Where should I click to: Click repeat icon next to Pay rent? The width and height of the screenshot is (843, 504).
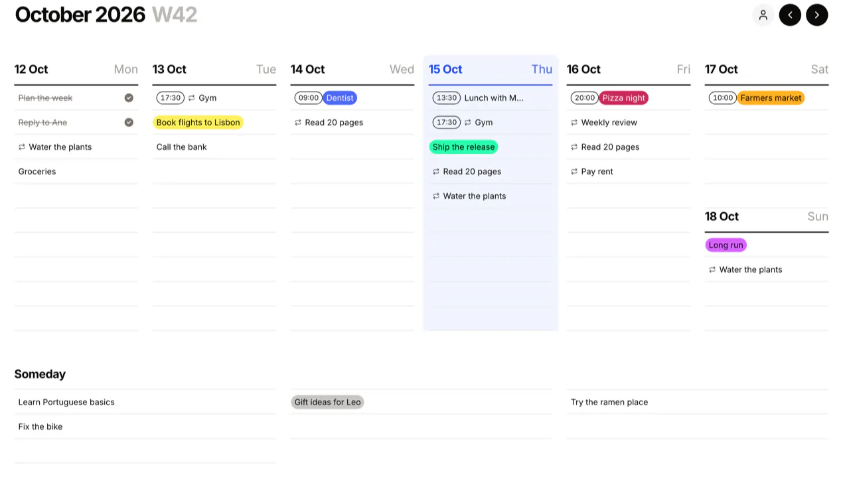[x=574, y=172]
